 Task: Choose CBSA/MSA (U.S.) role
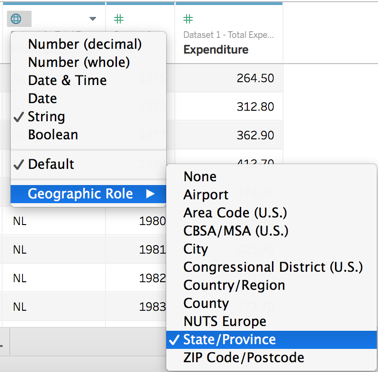pyautogui.click(x=272, y=231)
